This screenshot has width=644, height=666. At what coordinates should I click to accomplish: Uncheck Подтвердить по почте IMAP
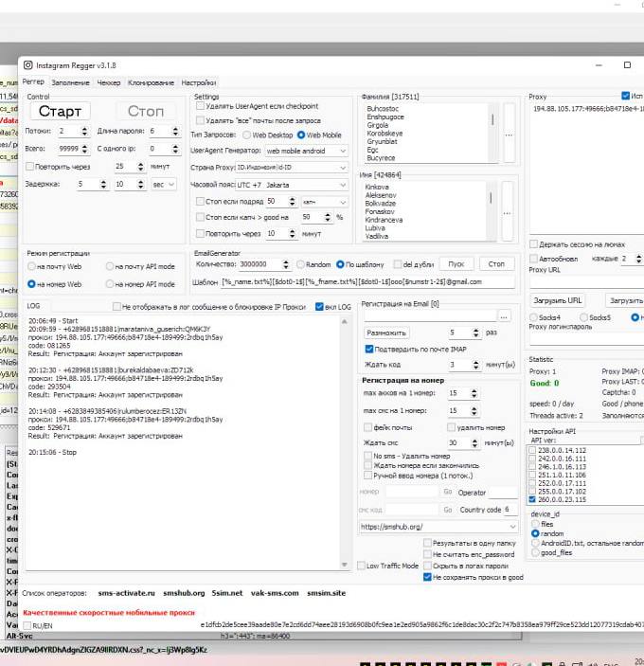[x=369, y=349]
